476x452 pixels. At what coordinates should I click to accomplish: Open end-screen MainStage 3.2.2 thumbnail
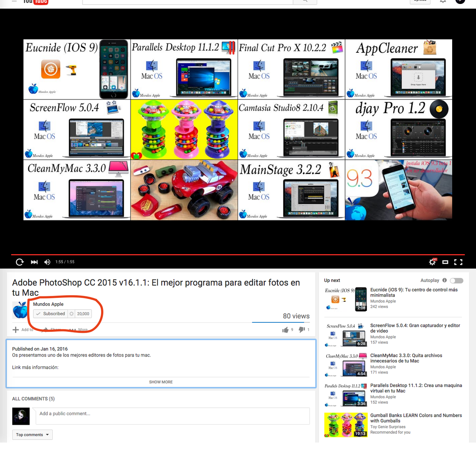(291, 190)
